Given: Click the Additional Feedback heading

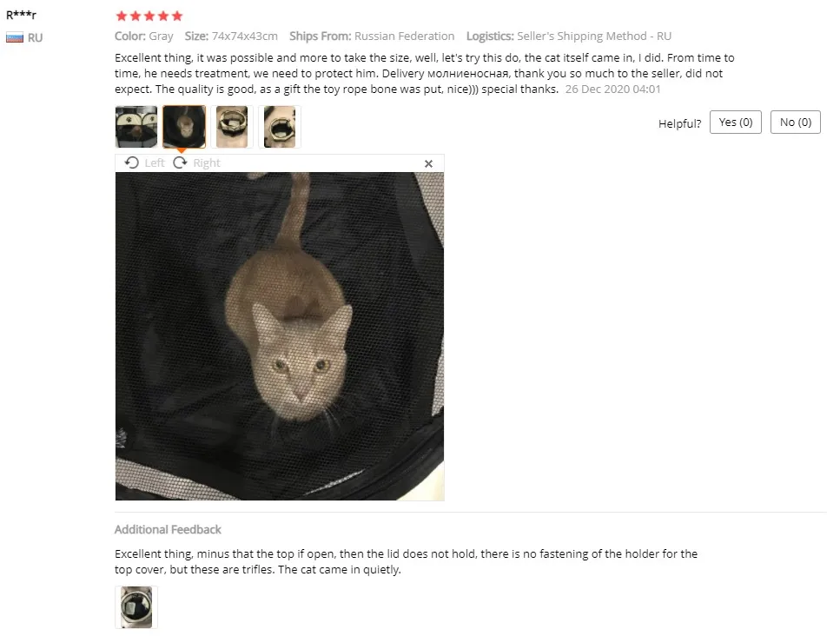Looking at the screenshot, I should (168, 529).
